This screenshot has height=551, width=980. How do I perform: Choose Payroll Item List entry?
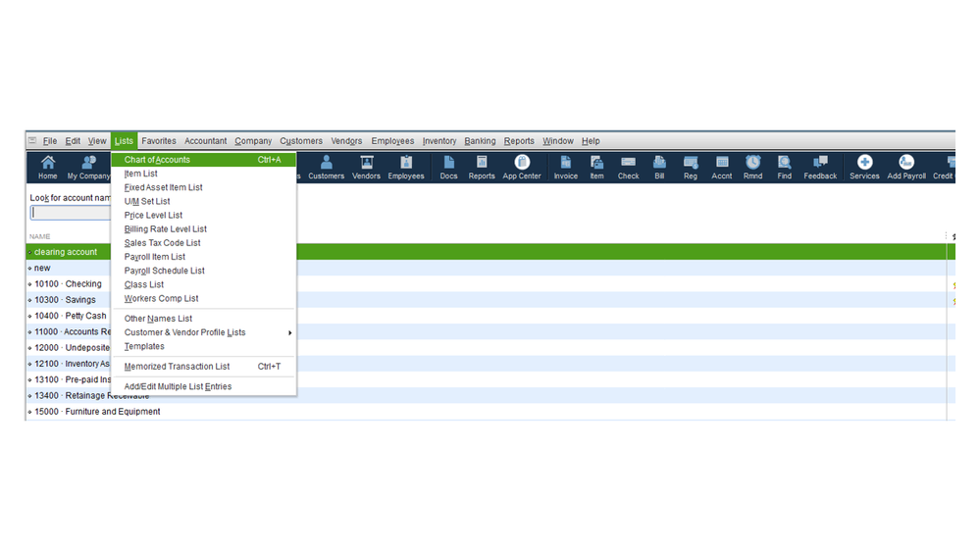coord(204,257)
